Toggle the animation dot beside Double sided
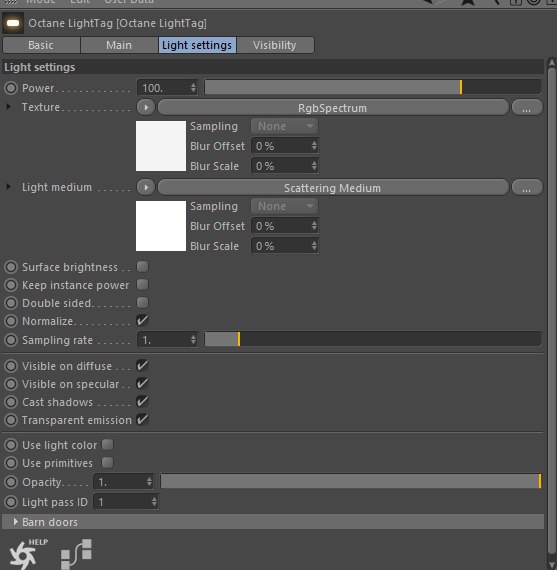The height and width of the screenshot is (570, 557). click(11, 303)
